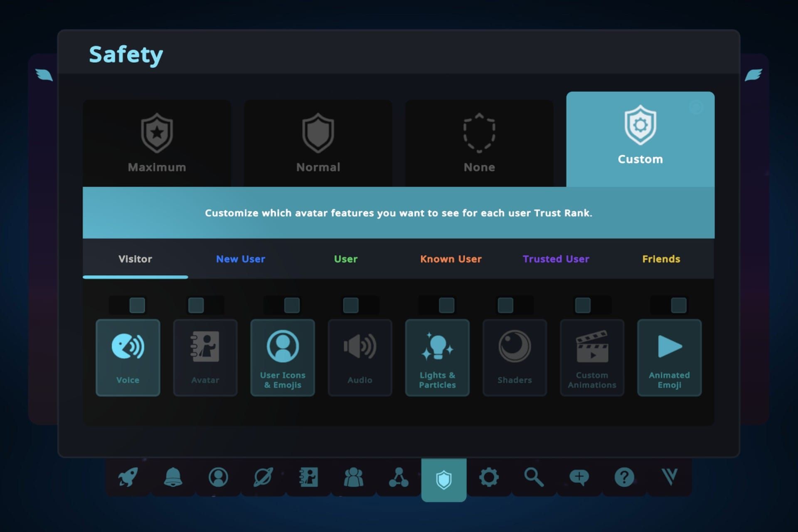This screenshot has width=798, height=532.
Task: Open Settings with the gear icon
Action: (489, 478)
